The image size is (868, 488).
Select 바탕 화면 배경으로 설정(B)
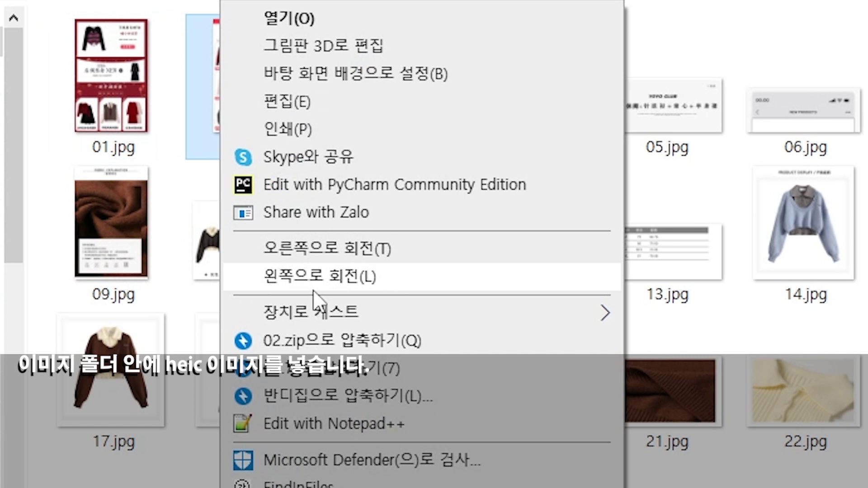tap(355, 74)
